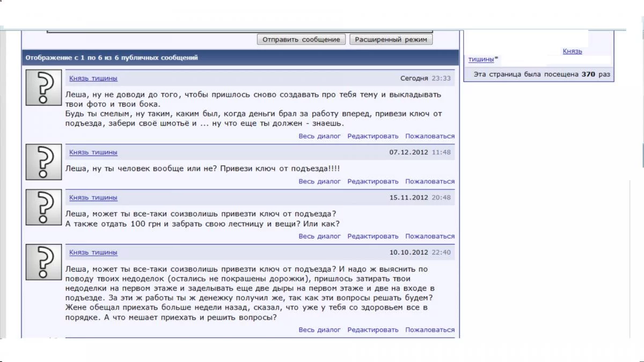Image resolution: width=644 pixels, height=362 pixels.
Task: Open Весь диалог for 15.11.2012 message
Action: click(320, 236)
